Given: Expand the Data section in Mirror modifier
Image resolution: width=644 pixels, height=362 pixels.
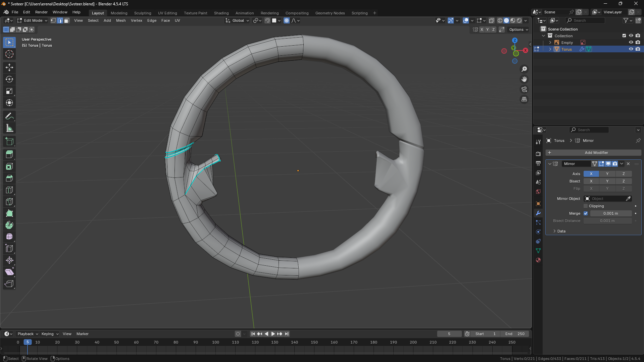Looking at the screenshot, I should [x=561, y=231].
